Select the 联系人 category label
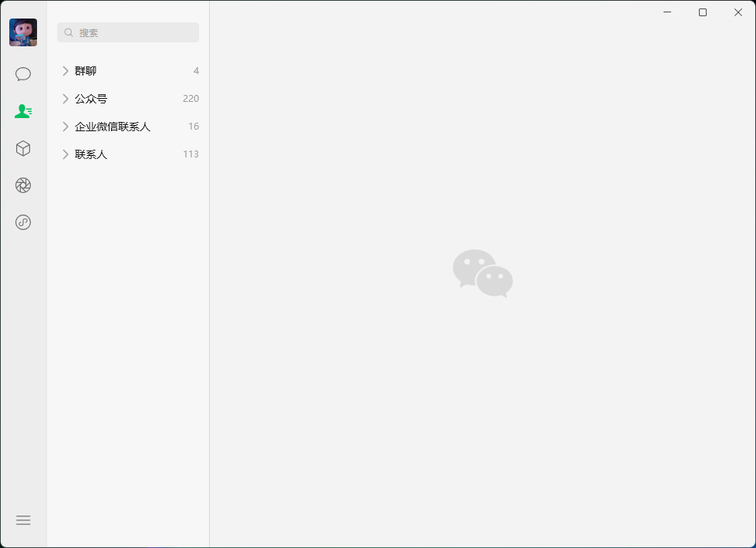 coord(91,154)
